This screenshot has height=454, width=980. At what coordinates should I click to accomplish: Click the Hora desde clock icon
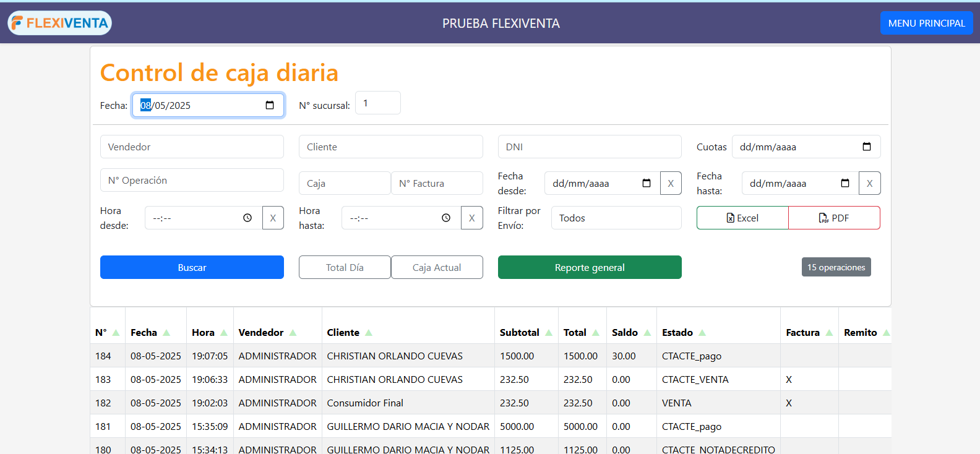(247, 218)
